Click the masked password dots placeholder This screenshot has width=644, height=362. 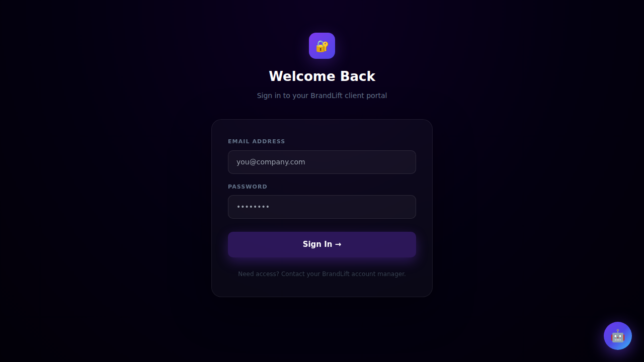click(253, 207)
